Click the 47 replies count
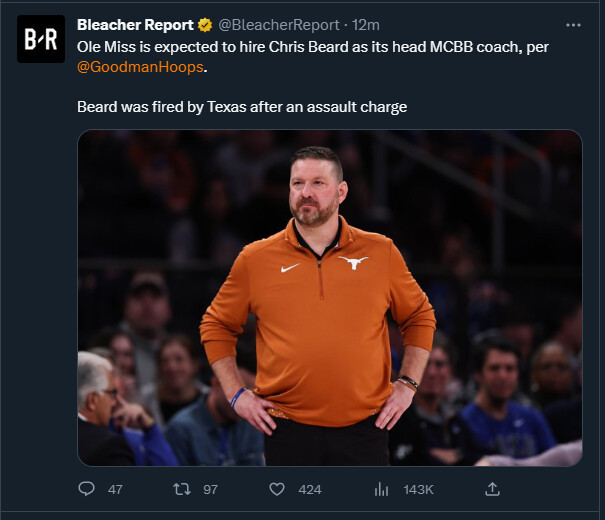The image size is (605, 520). (115, 489)
